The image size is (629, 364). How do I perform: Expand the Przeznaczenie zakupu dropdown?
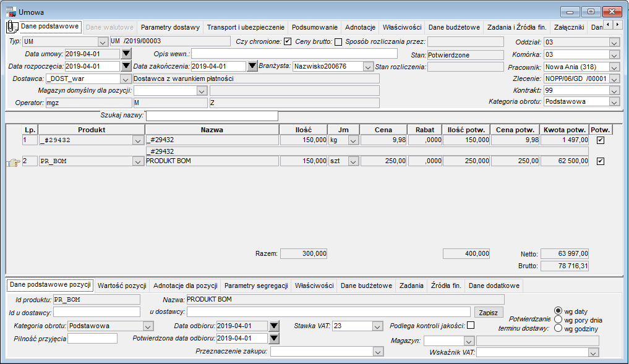coord(377,352)
